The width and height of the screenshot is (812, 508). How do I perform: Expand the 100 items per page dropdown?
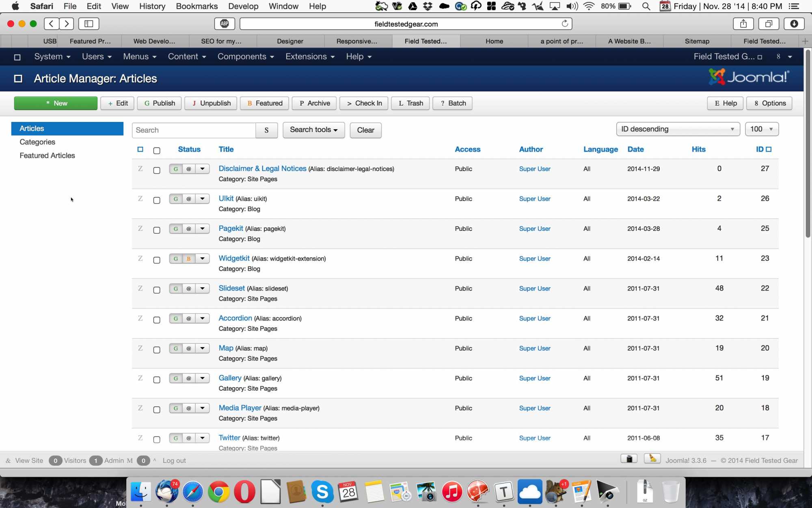tap(761, 129)
